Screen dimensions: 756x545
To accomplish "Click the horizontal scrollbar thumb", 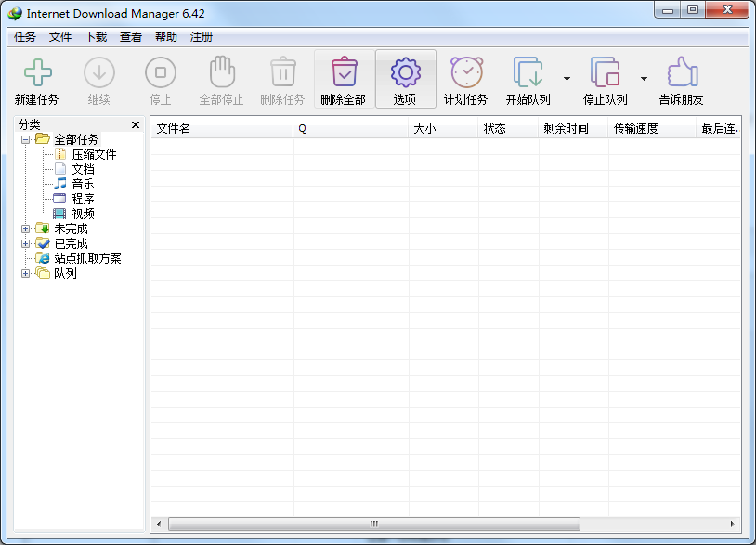I will [x=373, y=524].
